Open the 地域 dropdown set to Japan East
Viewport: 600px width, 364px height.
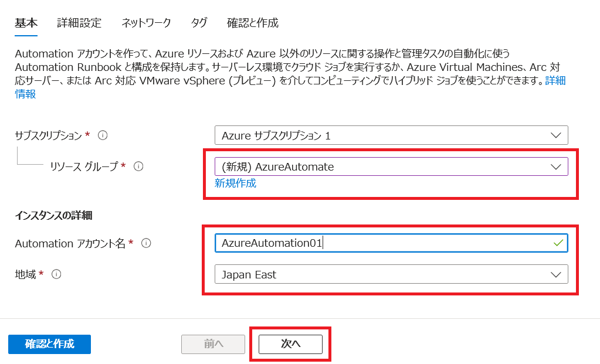391,274
